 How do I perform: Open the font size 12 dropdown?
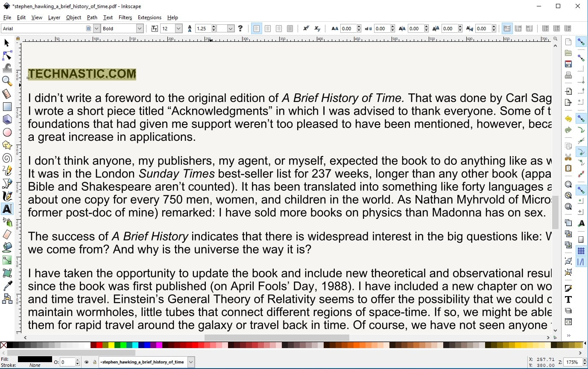[179, 29]
